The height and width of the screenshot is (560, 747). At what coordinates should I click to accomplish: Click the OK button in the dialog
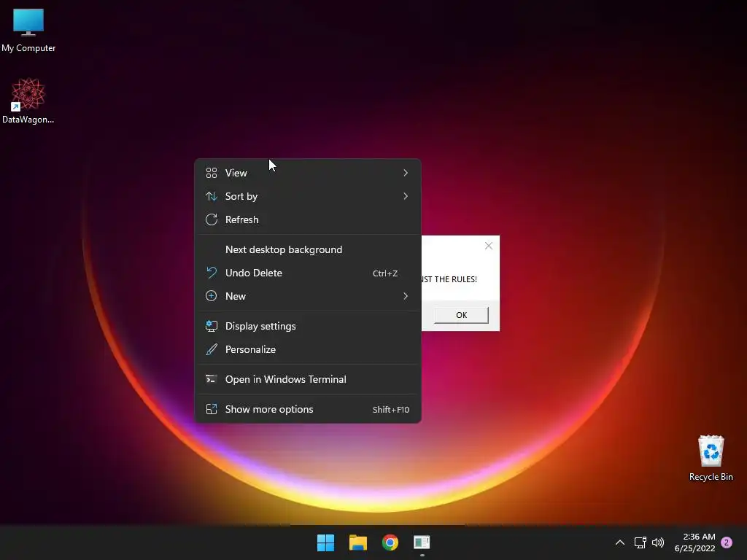[461, 315]
